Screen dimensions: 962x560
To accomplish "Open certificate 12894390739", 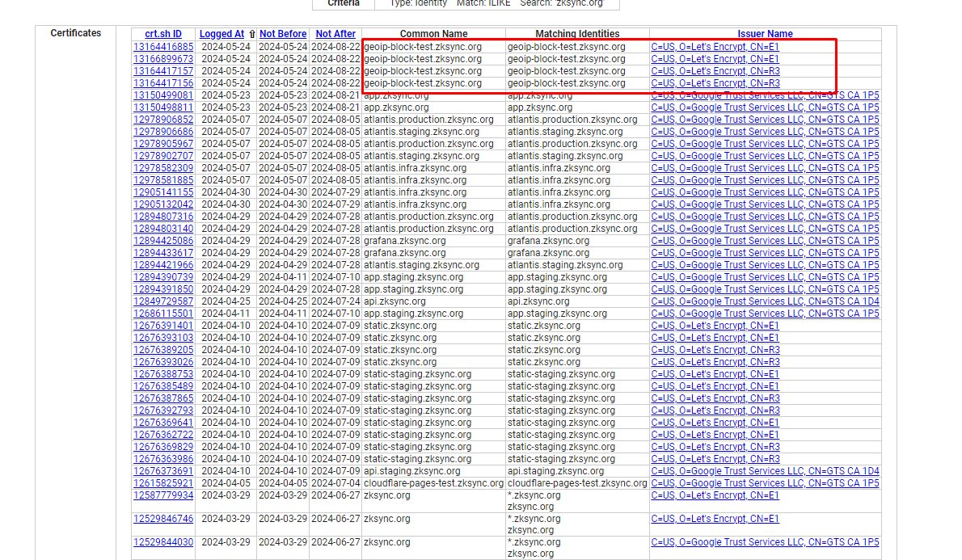I will point(163,277).
